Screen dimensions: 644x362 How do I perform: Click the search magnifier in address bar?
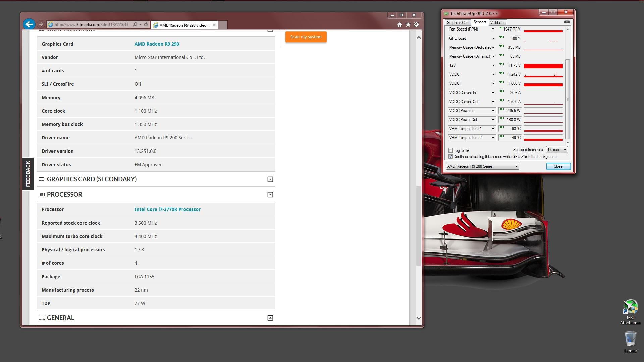[135, 25]
